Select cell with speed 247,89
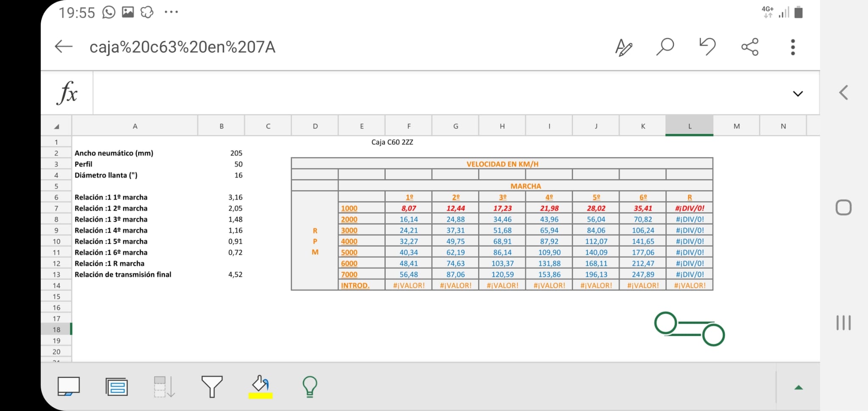Image resolution: width=868 pixels, height=411 pixels. pyautogui.click(x=643, y=274)
